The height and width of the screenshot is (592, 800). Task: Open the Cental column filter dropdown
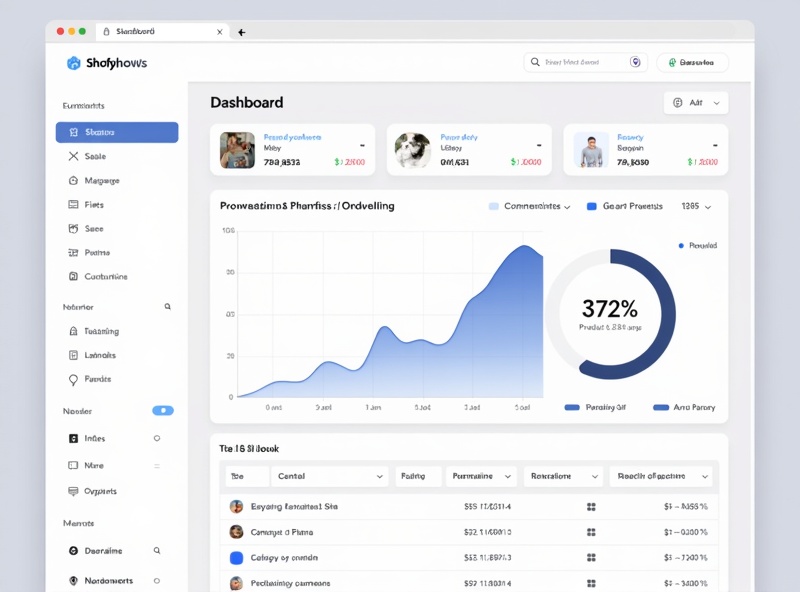tap(330, 477)
